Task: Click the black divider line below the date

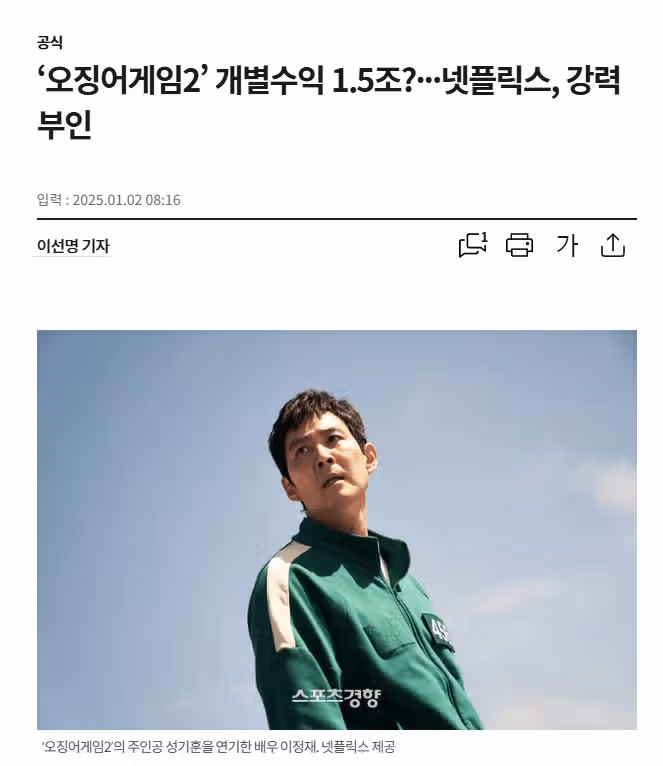Action: click(x=337, y=219)
